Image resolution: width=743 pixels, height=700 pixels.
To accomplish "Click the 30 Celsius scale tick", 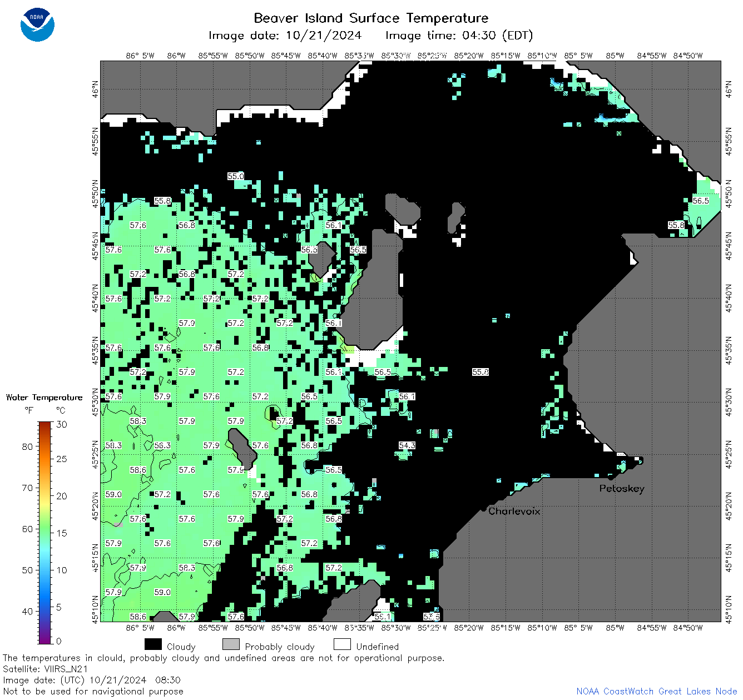I will coord(62,424).
